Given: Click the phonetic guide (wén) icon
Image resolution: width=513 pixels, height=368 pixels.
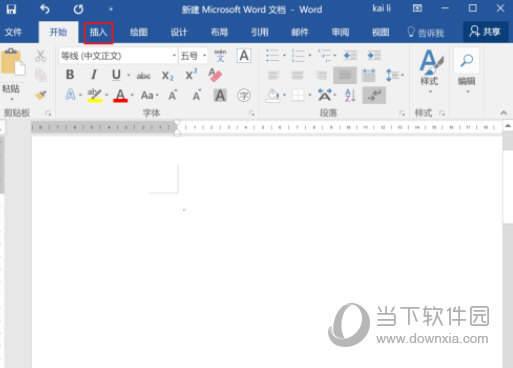Looking at the screenshot, I should click(220, 56).
